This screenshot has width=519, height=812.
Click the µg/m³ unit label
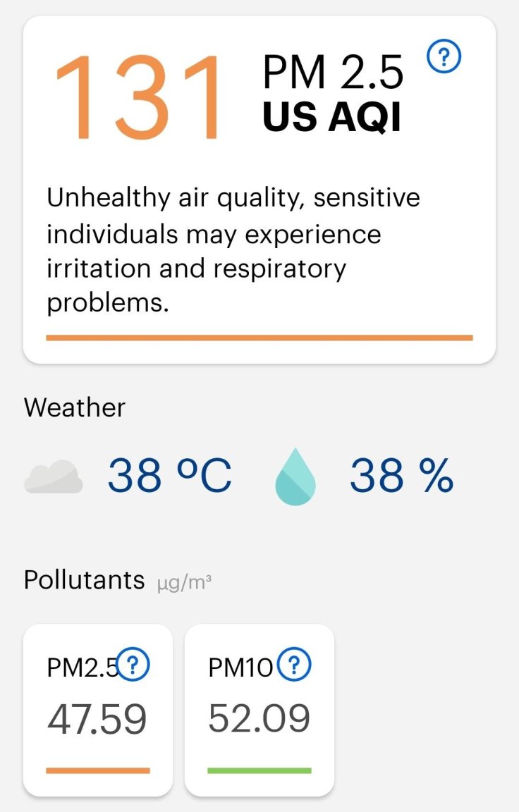tap(184, 583)
